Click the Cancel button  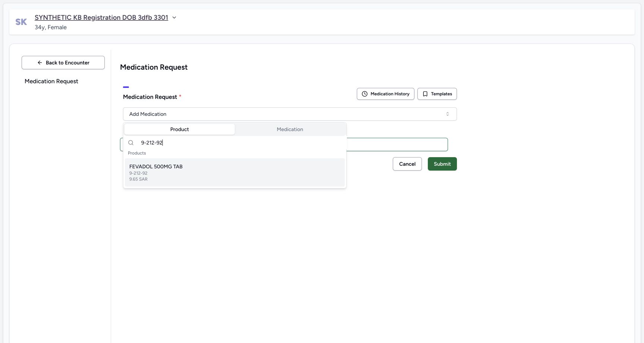407,164
